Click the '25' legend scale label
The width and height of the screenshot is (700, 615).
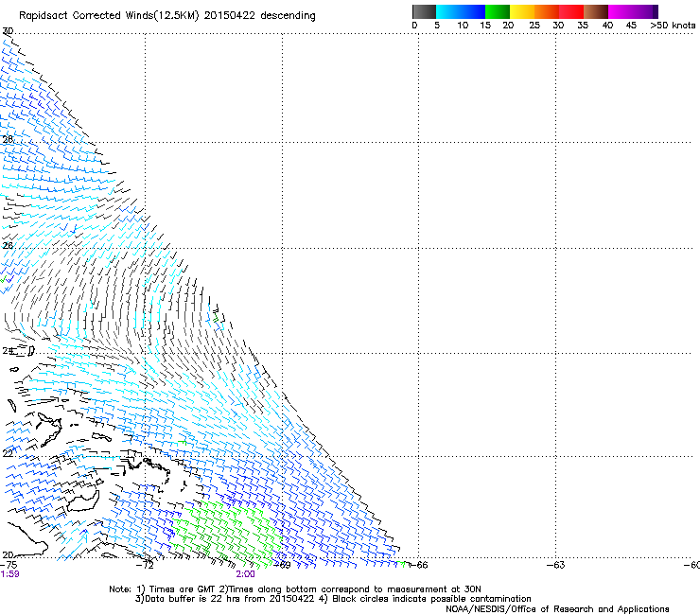coord(534,26)
